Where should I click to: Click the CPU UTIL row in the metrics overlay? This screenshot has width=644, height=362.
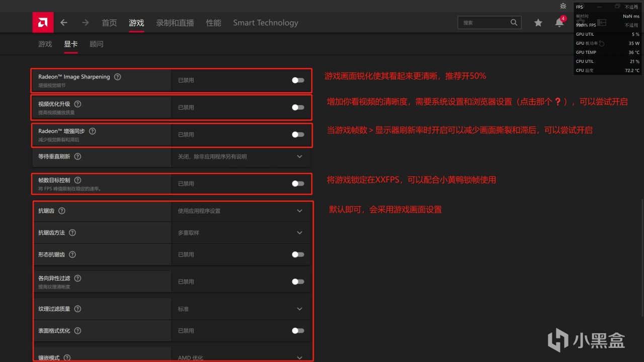608,61
